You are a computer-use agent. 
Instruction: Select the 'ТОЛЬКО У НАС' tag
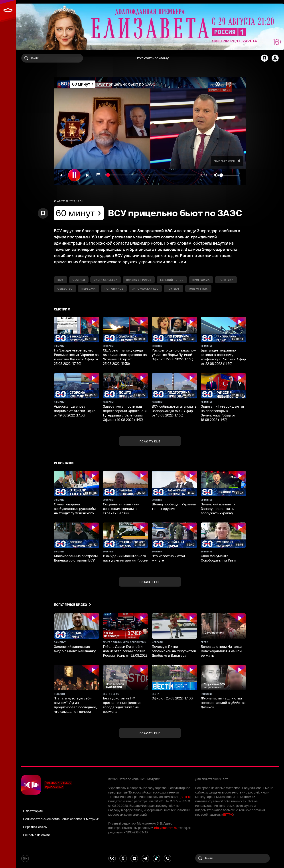[x=198, y=289]
